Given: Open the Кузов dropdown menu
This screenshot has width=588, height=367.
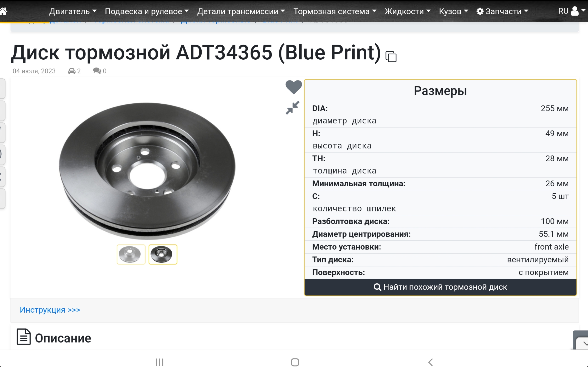Looking at the screenshot, I should point(453,11).
